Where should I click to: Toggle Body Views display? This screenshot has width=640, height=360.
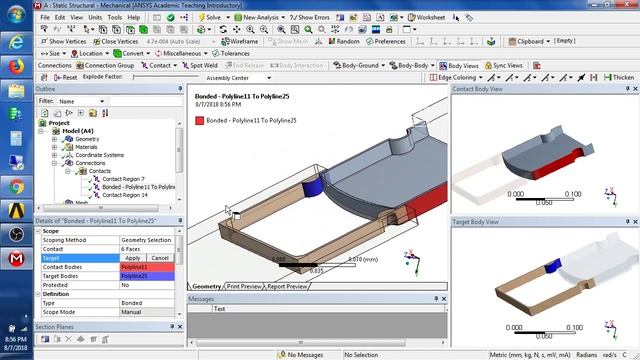(459, 66)
